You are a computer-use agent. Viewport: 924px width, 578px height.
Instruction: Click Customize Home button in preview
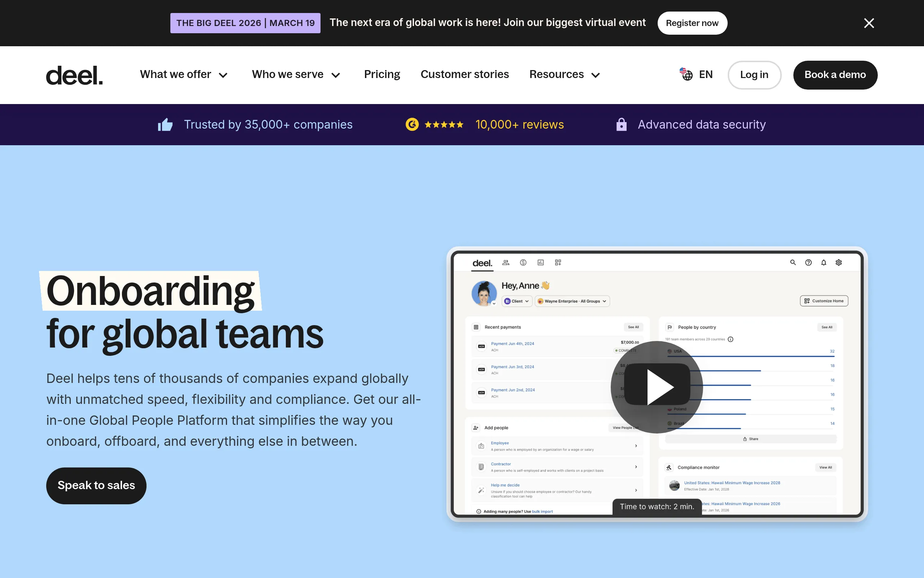pyautogui.click(x=824, y=301)
